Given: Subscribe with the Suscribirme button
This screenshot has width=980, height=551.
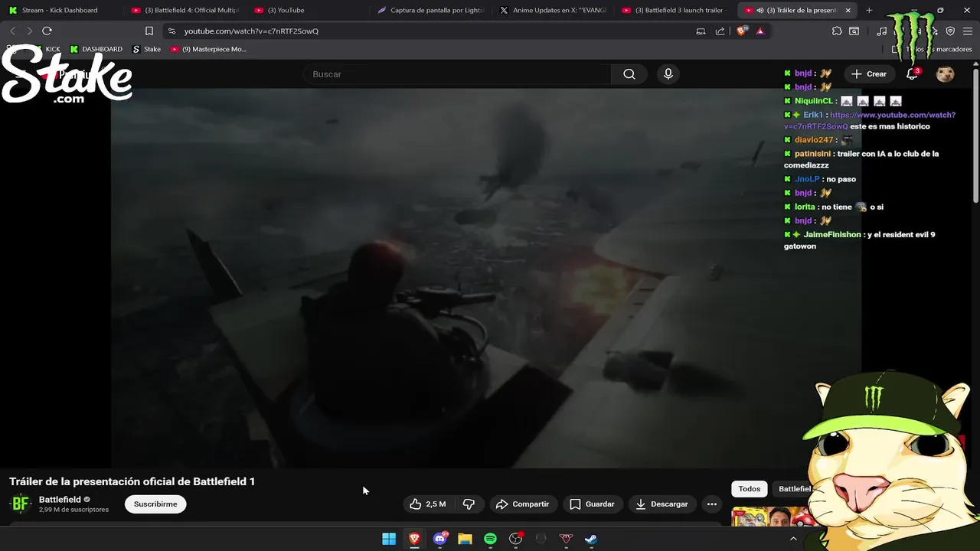Looking at the screenshot, I should point(155,504).
